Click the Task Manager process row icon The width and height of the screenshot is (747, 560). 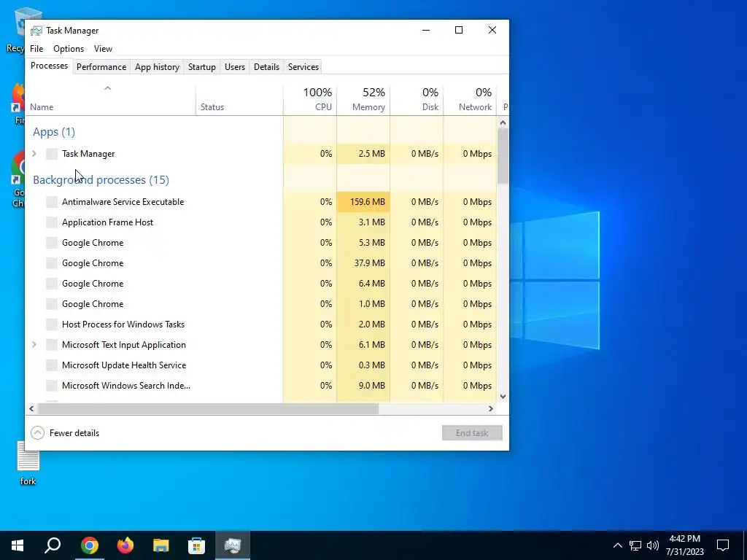52,154
